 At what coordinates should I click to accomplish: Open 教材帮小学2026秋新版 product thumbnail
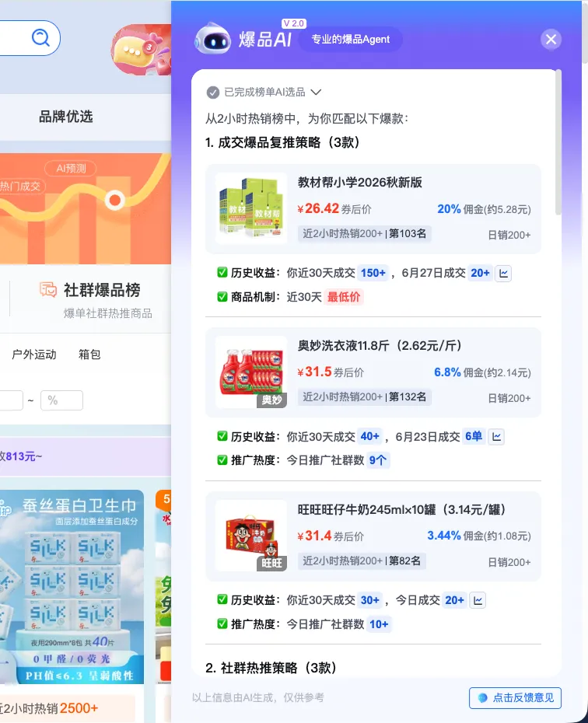click(251, 208)
